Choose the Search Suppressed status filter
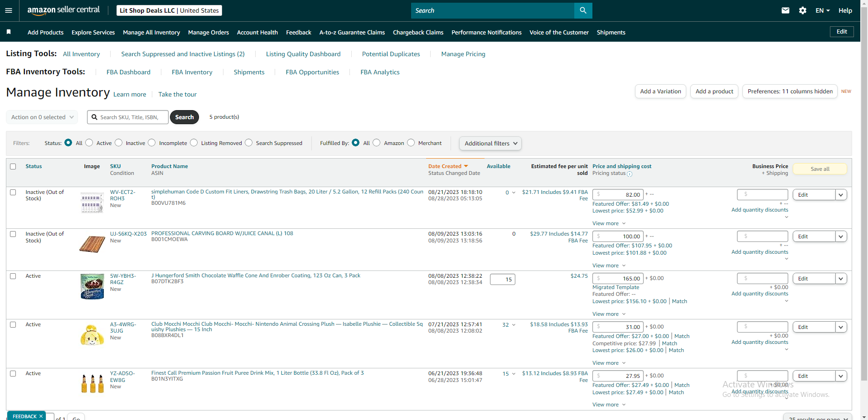868x420 pixels. tap(249, 143)
